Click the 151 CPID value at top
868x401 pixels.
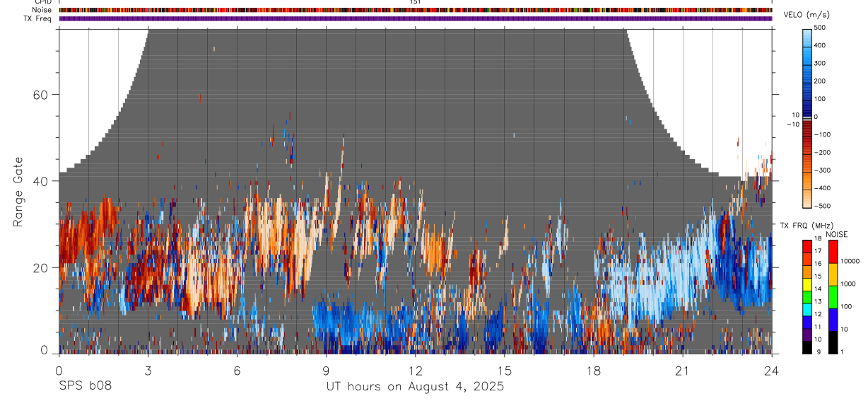coord(416,2)
